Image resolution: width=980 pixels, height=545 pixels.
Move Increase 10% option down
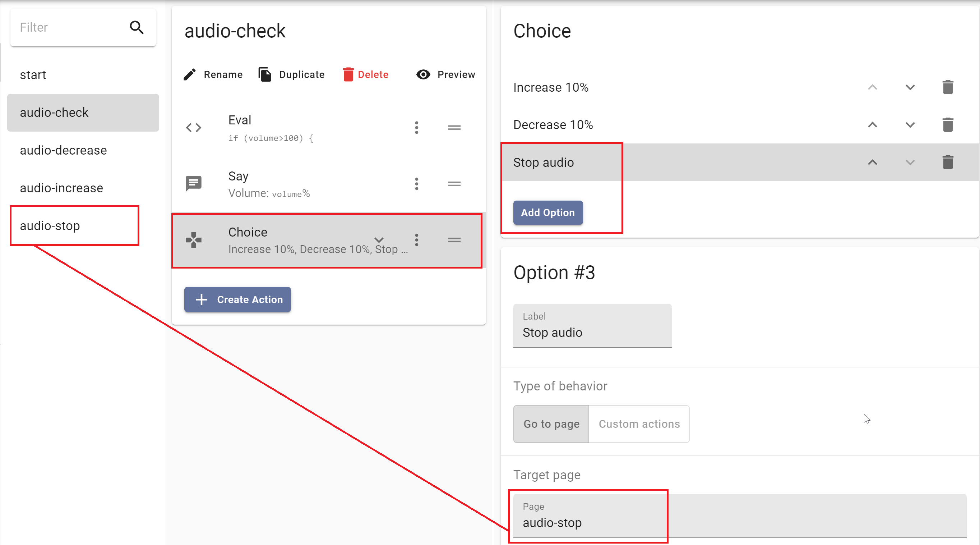point(910,87)
